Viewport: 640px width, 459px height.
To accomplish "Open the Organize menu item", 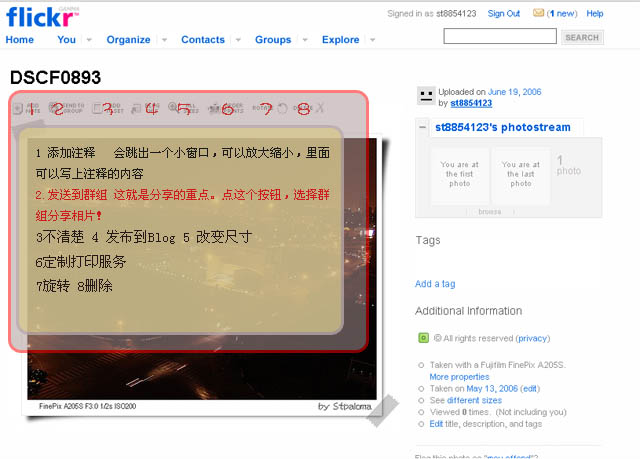I will [x=128, y=40].
